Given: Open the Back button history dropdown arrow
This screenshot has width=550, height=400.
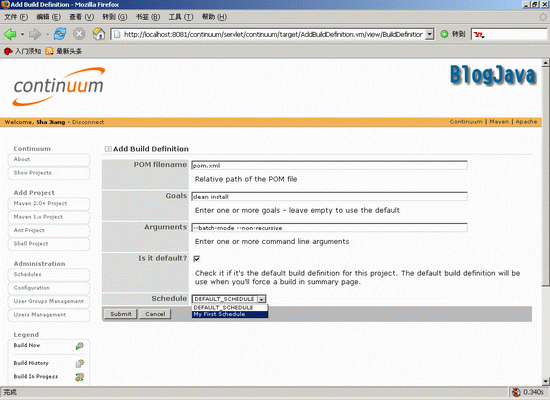Looking at the screenshot, I should (22, 34).
